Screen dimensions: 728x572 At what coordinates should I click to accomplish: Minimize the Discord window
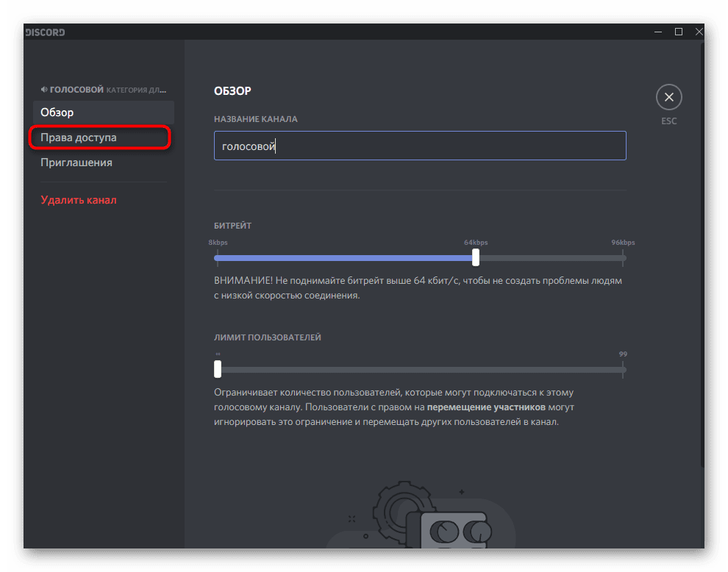(658, 32)
